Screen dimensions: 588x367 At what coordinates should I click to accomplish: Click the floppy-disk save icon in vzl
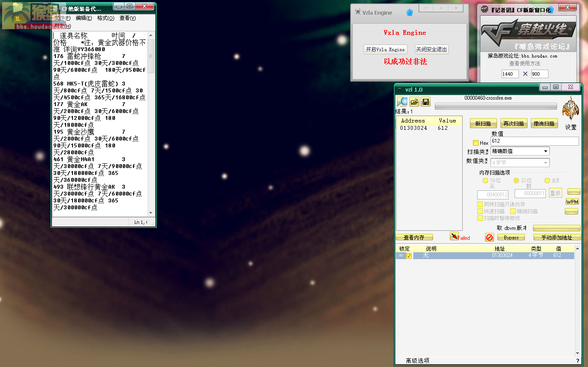point(425,102)
